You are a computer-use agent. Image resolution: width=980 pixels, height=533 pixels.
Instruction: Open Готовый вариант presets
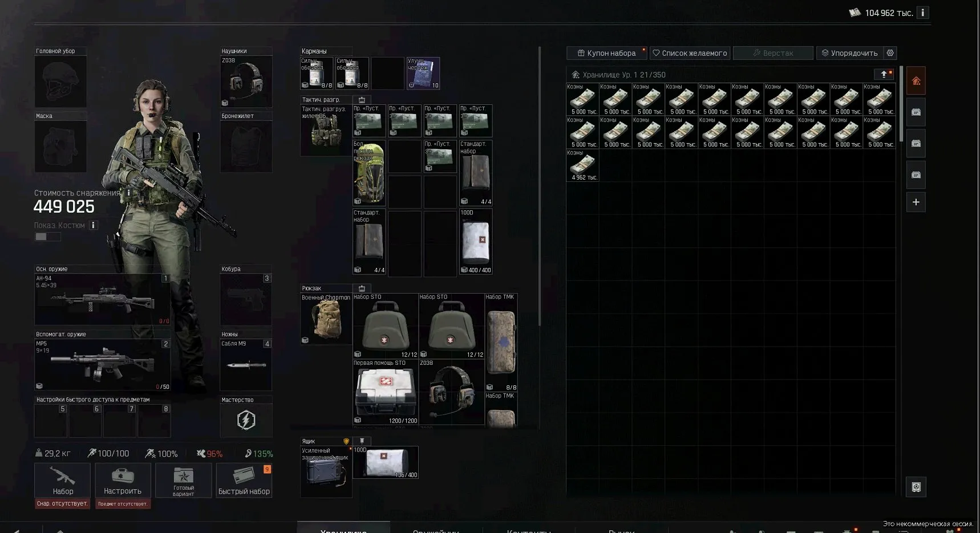(x=183, y=480)
